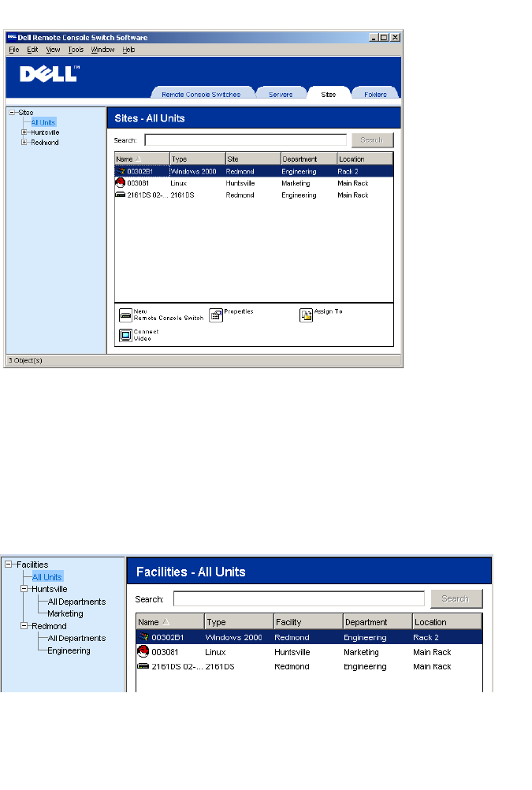Select All Units under Sites tree
This screenshot has height=790, width=532.
(x=43, y=122)
